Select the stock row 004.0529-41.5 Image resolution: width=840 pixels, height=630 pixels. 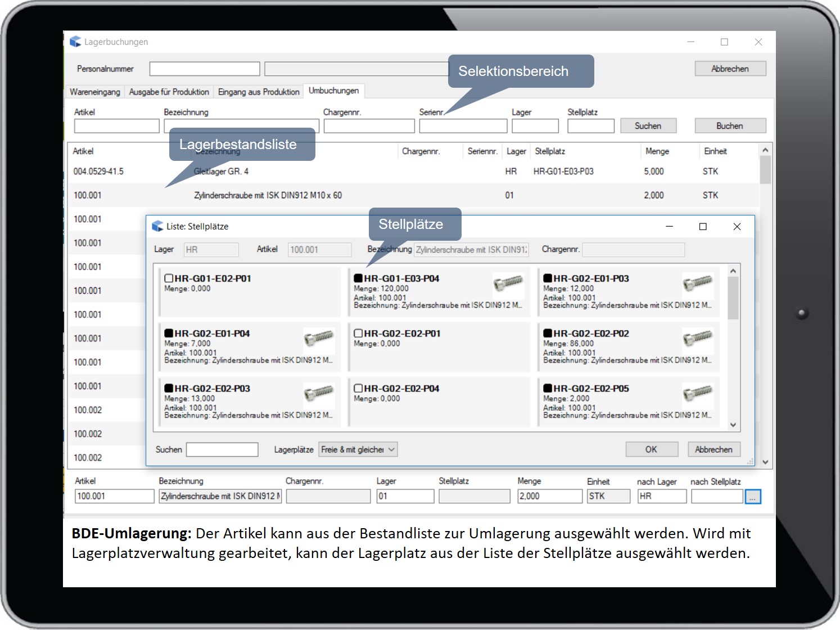[x=413, y=171]
